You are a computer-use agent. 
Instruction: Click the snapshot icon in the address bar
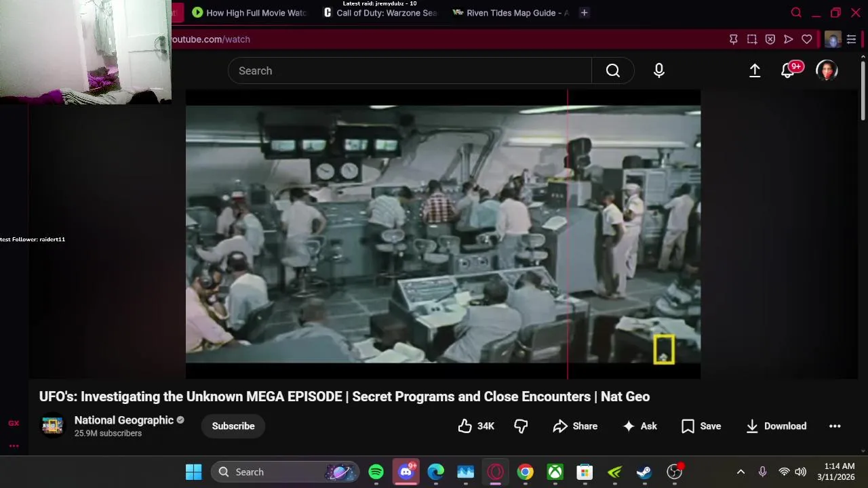[x=751, y=39]
